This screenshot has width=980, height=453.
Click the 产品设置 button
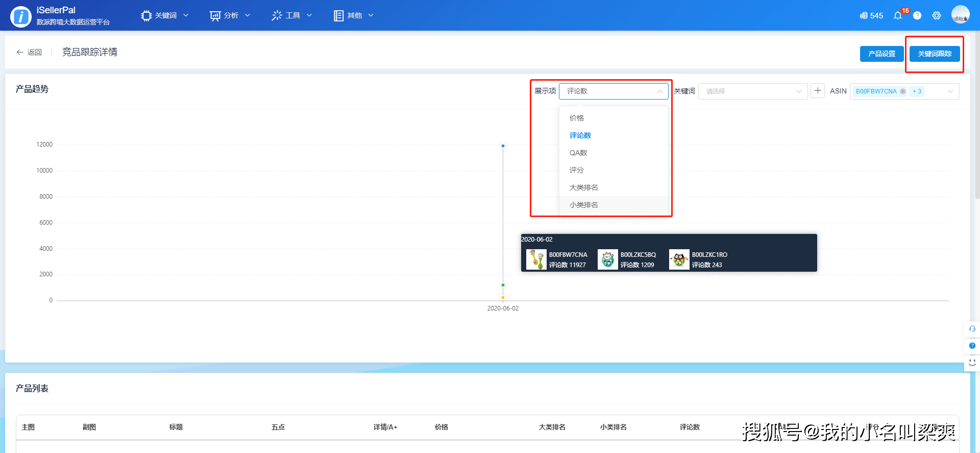coord(881,54)
